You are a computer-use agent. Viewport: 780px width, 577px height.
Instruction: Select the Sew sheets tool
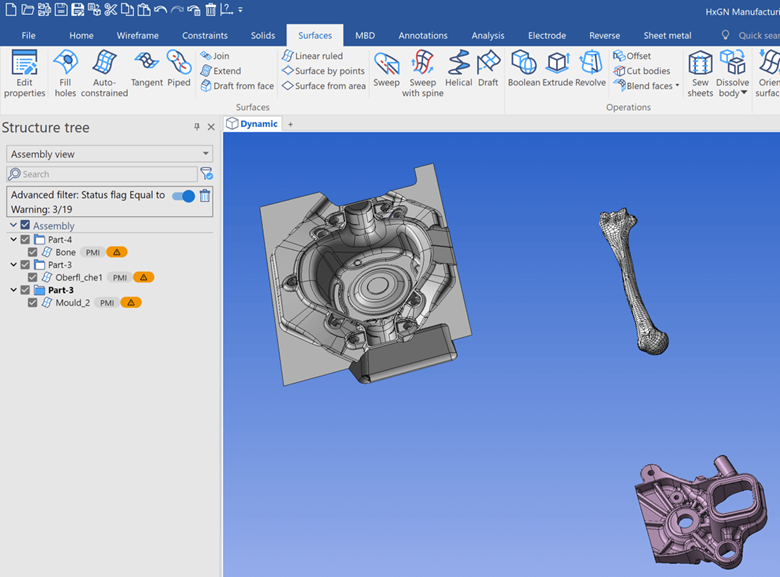click(700, 74)
